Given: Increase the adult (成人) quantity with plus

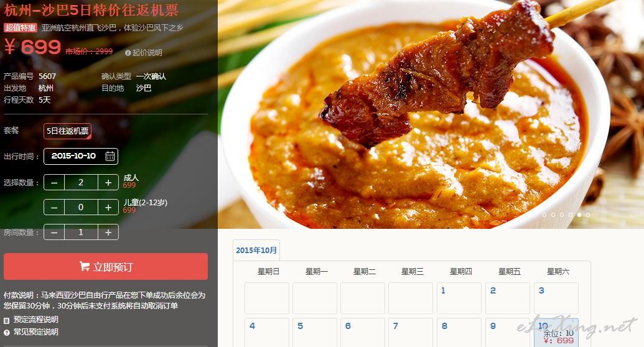Looking at the screenshot, I should 108,183.
